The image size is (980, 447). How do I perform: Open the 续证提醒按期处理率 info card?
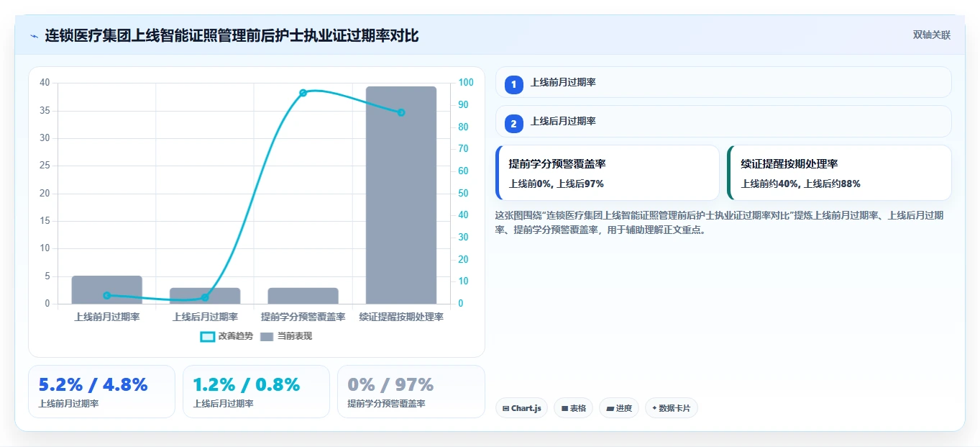[839, 173]
